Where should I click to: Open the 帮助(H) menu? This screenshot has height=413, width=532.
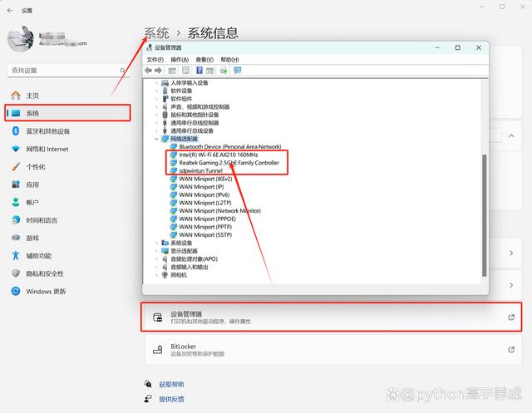(229, 60)
